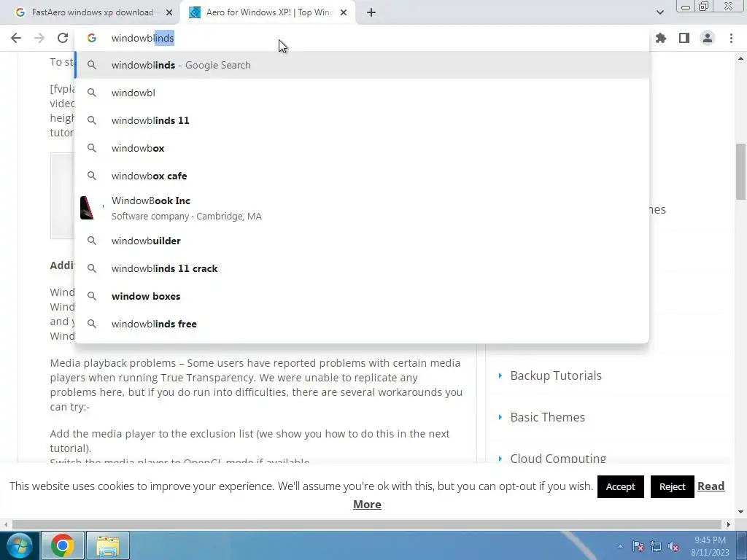Screen dimensions: 747x560
Task: Open the WindowBook Inc company suggestion
Action: point(362,208)
